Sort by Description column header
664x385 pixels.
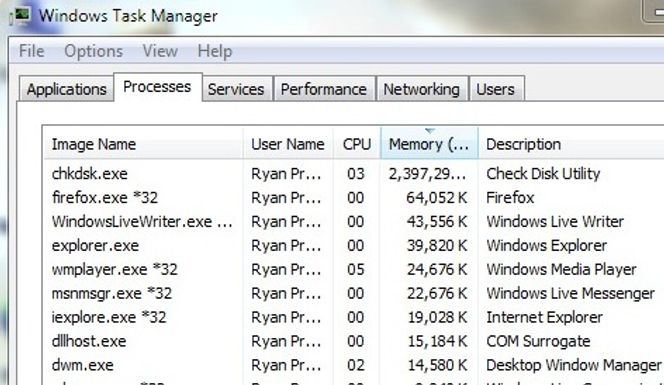(571, 144)
